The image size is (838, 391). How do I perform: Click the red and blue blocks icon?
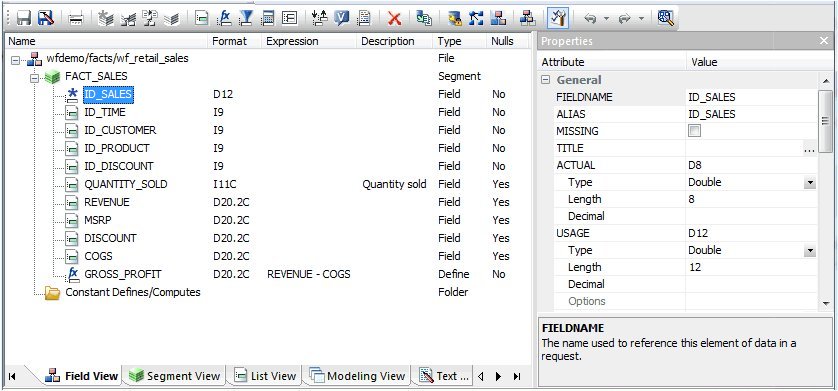pos(498,19)
